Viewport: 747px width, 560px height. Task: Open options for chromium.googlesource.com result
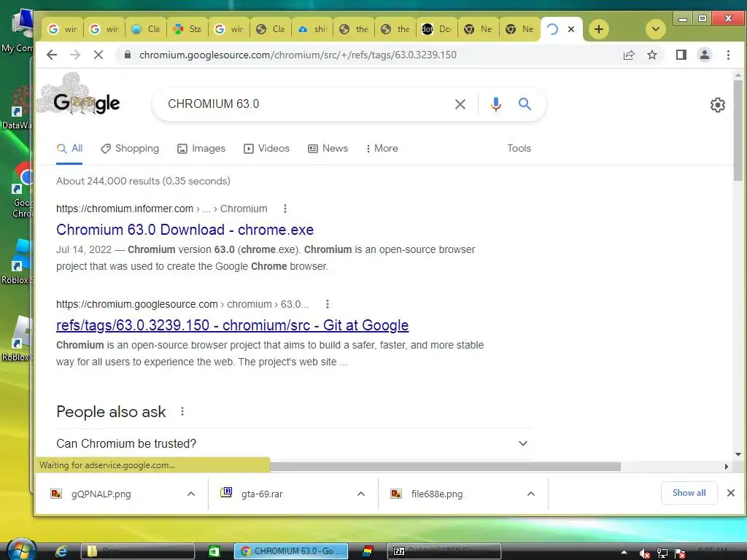[328, 304]
